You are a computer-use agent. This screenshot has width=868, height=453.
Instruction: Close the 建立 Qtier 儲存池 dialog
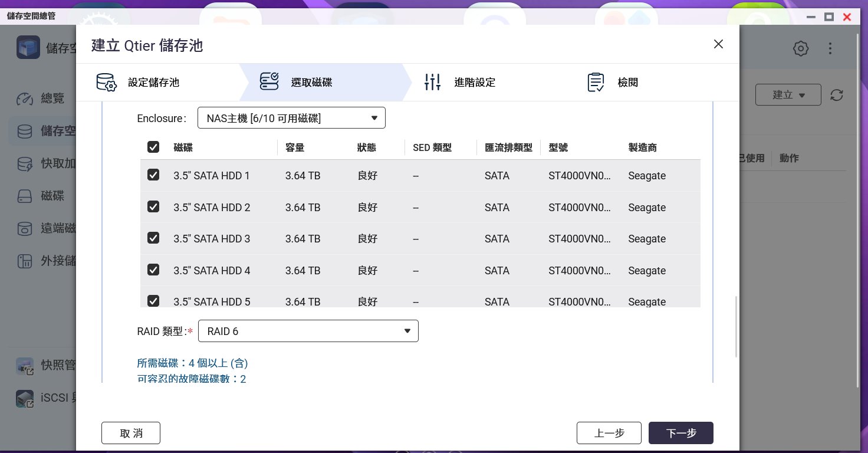point(718,44)
